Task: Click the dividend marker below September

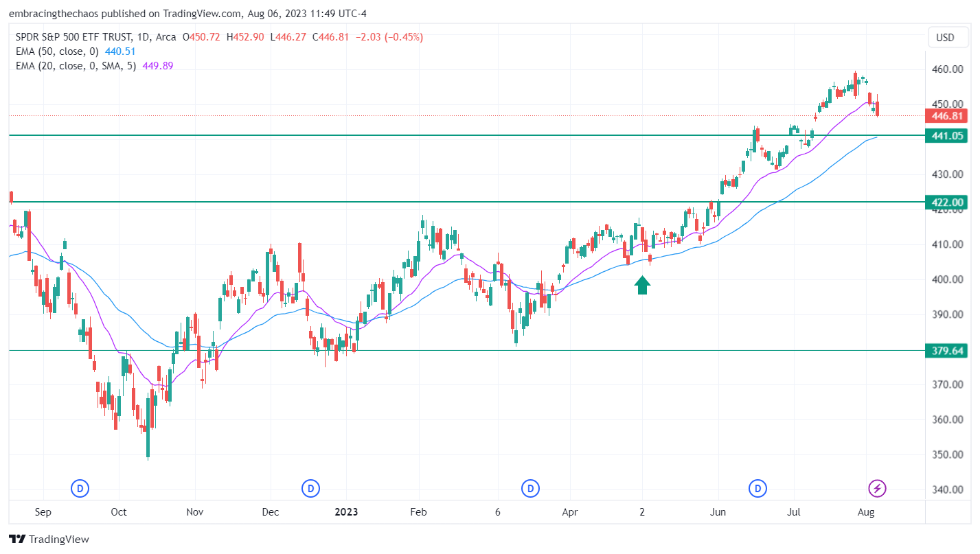Action: click(80, 489)
